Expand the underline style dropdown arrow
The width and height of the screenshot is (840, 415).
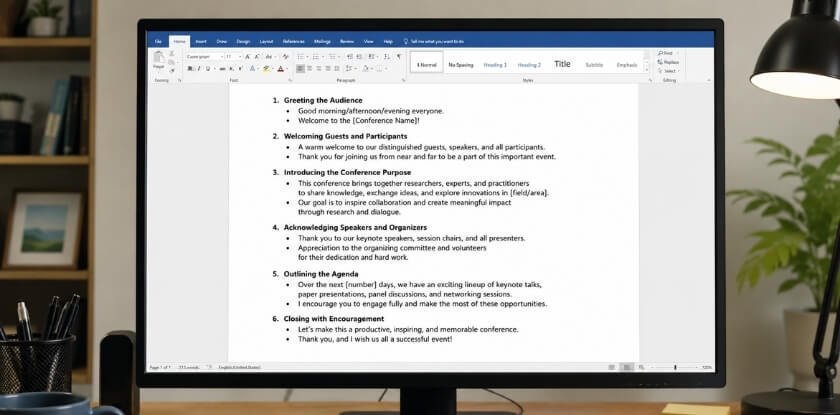[214, 69]
